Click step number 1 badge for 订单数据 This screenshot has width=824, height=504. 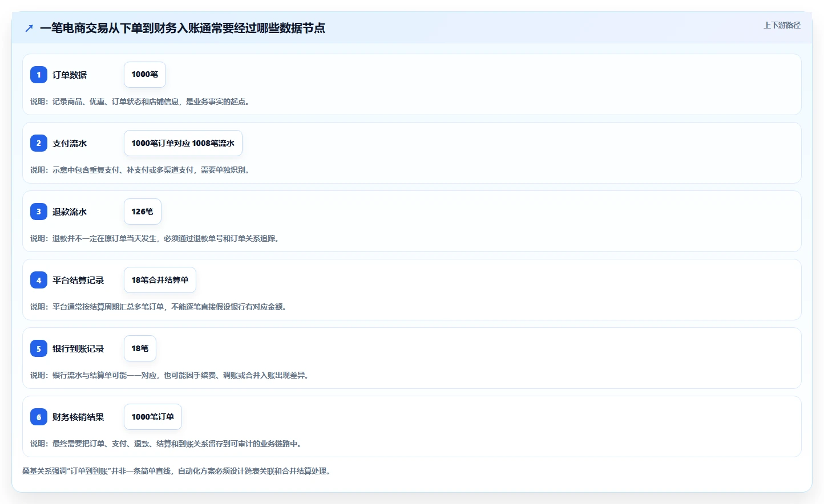coord(39,75)
